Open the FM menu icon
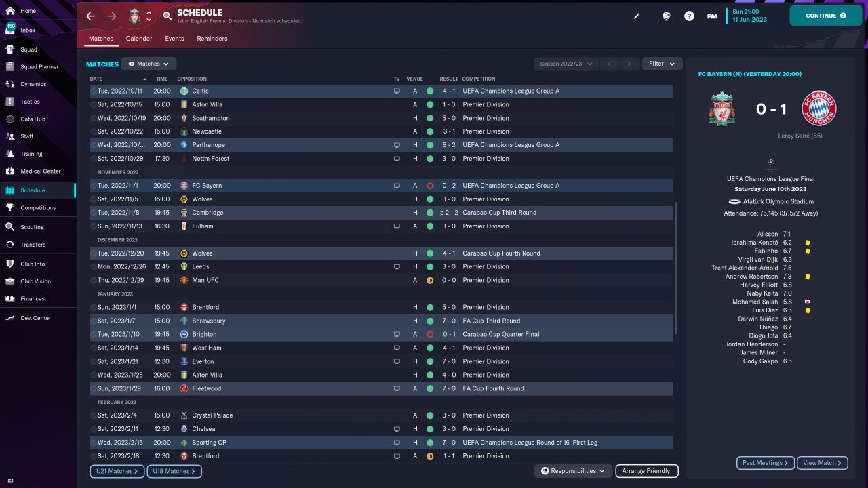This screenshot has height=488, width=868. [712, 16]
